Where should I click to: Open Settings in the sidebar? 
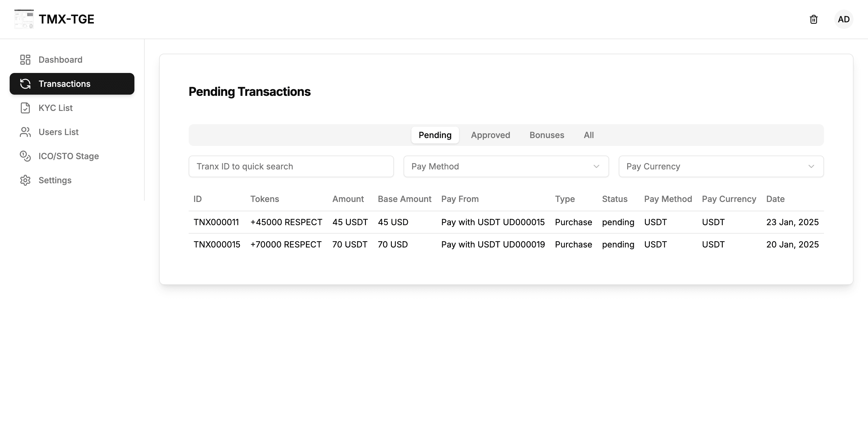[72, 180]
